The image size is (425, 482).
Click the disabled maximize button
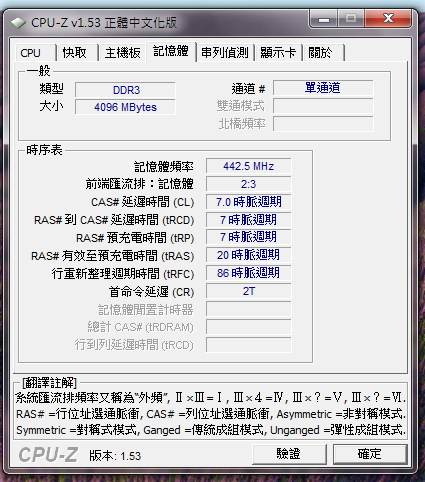tap(351, 18)
